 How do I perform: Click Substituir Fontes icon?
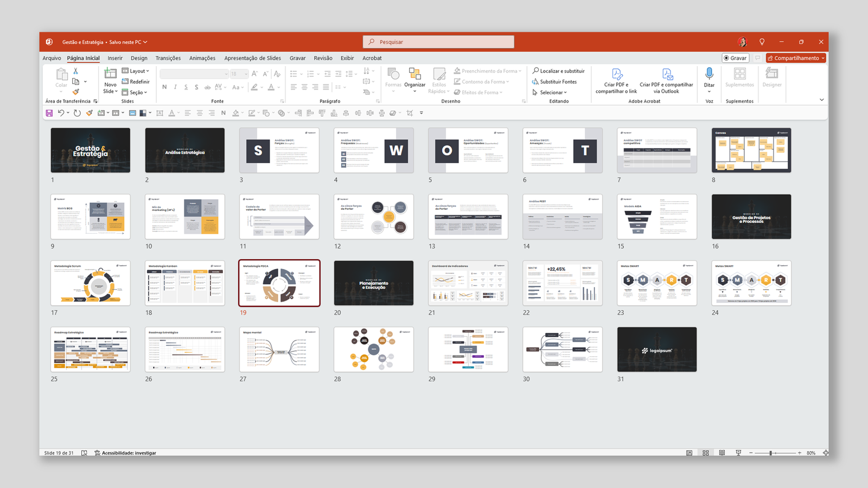click(x=535, y=82)
